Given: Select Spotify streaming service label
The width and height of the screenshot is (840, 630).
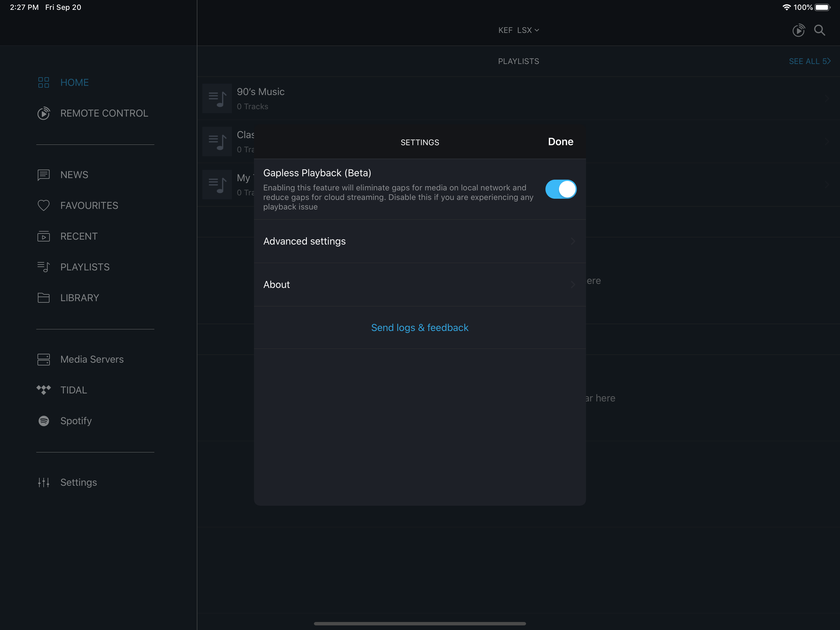Looking at the screenshot, I should (76, 421).
